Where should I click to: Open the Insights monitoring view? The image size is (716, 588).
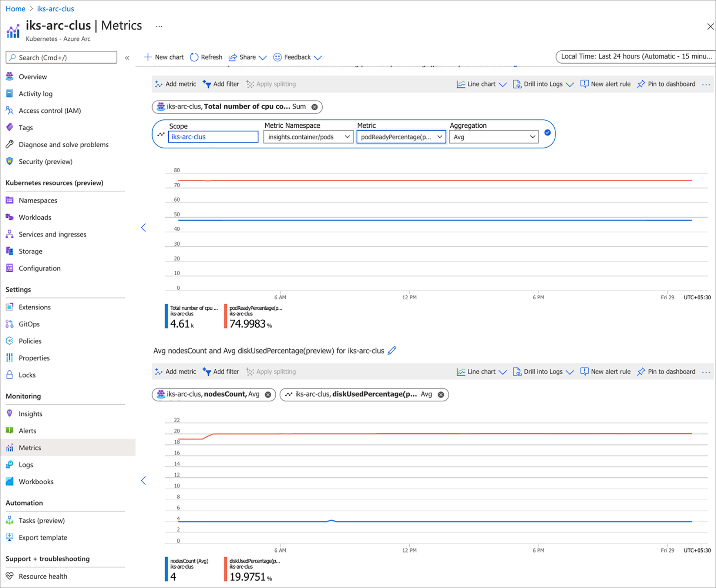30,413
